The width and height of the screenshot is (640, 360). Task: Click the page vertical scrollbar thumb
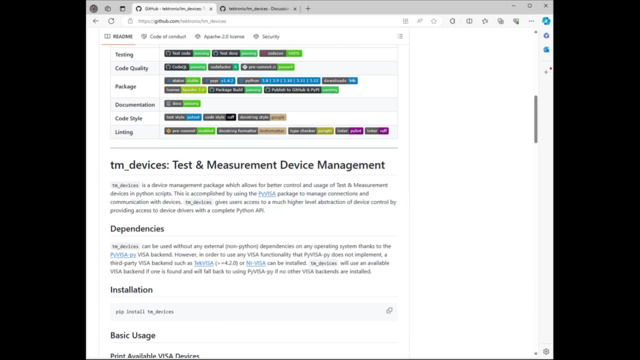536,119
